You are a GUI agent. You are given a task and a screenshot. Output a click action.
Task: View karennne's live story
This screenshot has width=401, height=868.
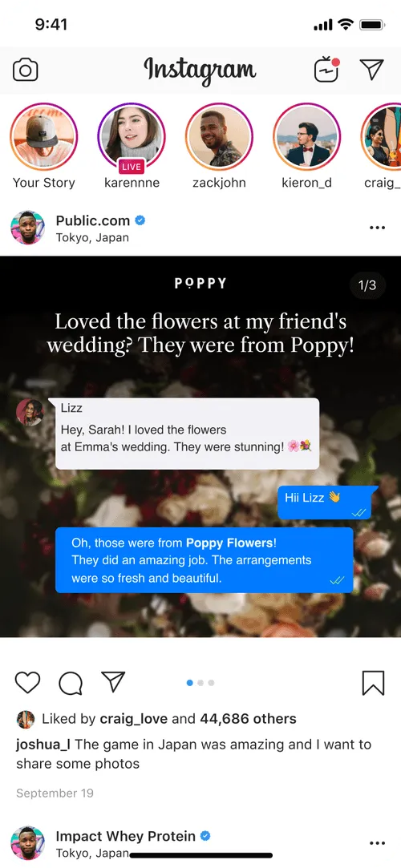(x=132, y=137)
